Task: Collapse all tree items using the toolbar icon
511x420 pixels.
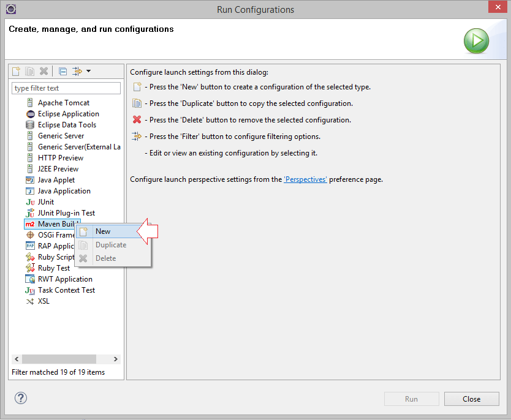Action: [x=62, y=70]
